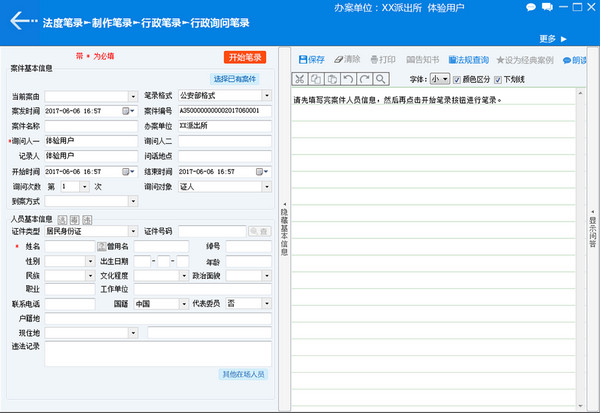Click the orange 开始笔录 button

pos(244,57)
